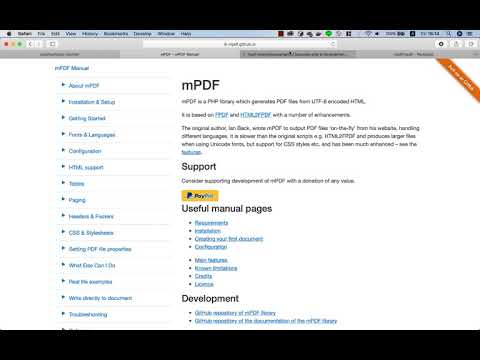Open Notification Center in menu bar
Viewport: 480px width, 360px height.
pos(470,34)
